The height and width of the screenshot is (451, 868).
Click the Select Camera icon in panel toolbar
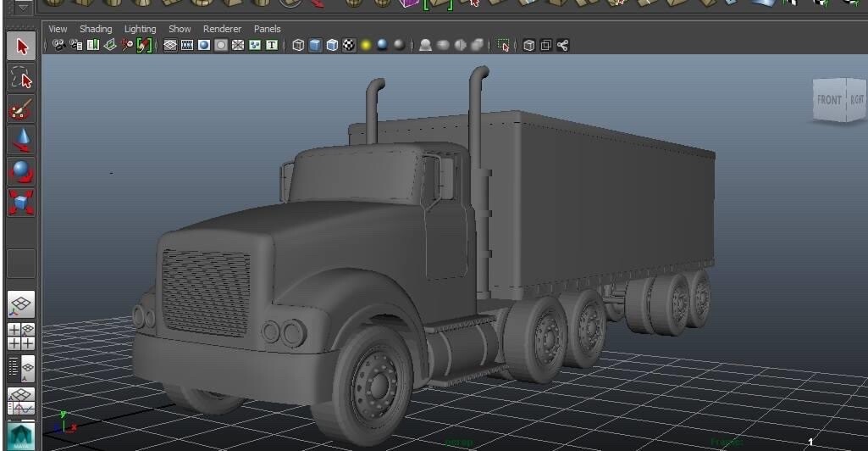point(58,46)
